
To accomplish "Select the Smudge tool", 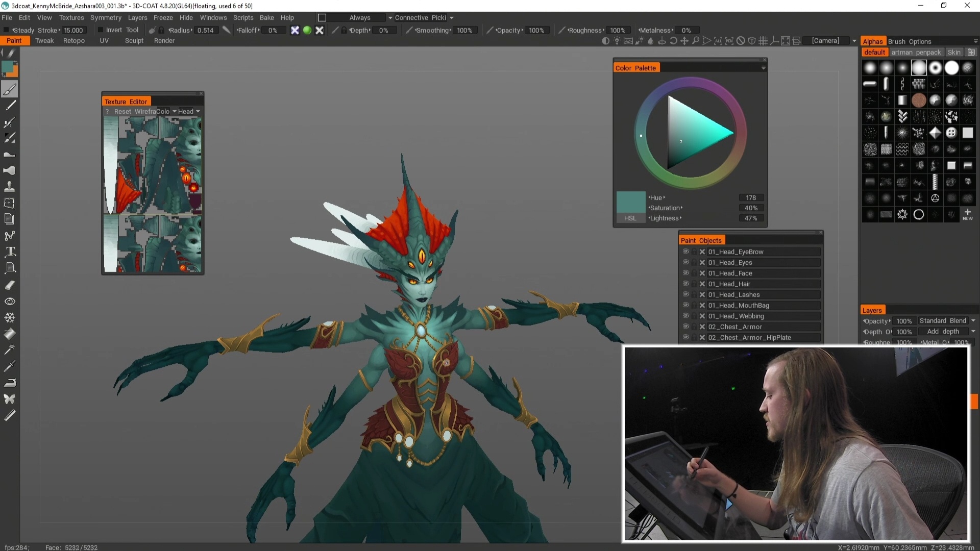I will click(10, 170).
